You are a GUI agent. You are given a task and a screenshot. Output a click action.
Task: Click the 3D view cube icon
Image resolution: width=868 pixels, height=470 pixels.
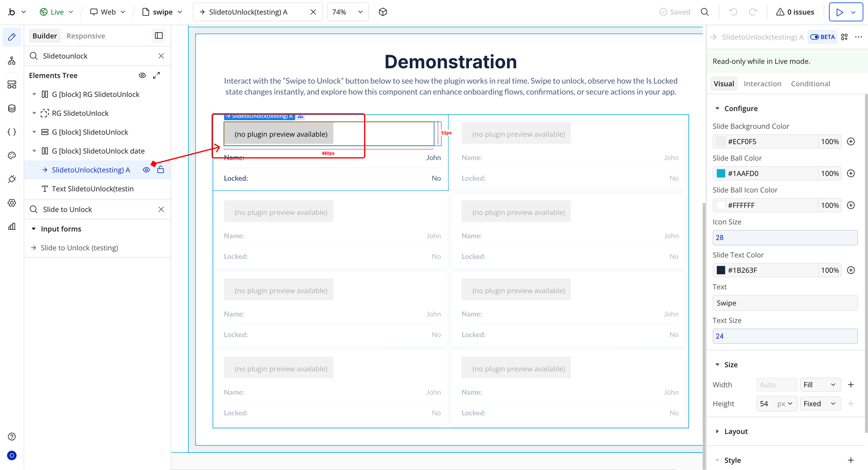point(383,12)
